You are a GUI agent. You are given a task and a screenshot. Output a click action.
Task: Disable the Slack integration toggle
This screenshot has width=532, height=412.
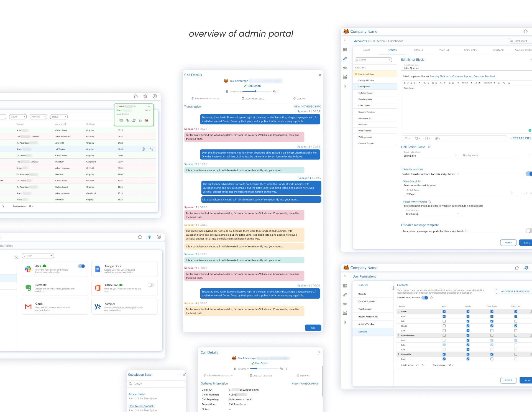(81, 266)
